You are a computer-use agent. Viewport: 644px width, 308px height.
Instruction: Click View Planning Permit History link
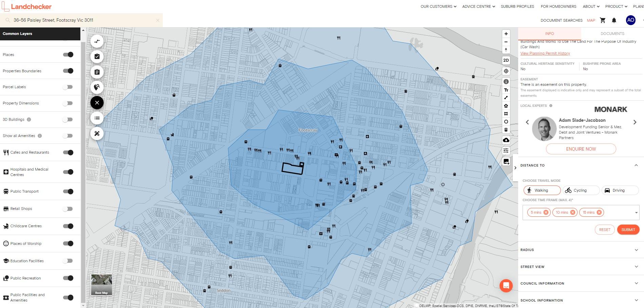click(545, 53)
